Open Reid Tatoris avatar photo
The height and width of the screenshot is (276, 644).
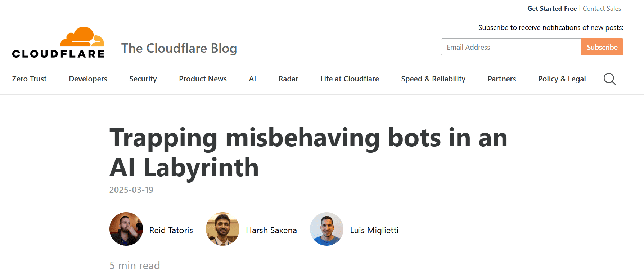pos(126,229)
